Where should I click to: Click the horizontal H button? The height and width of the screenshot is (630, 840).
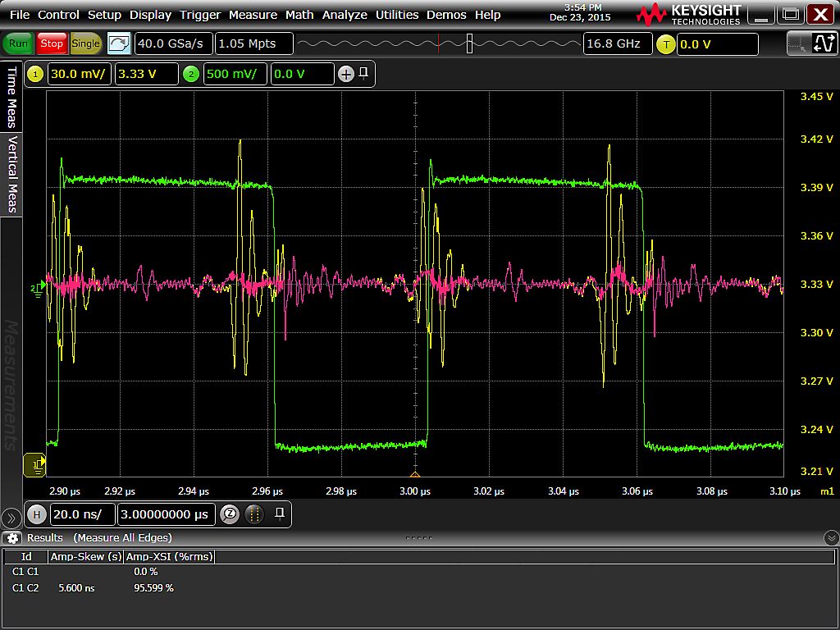coord(36,514)
